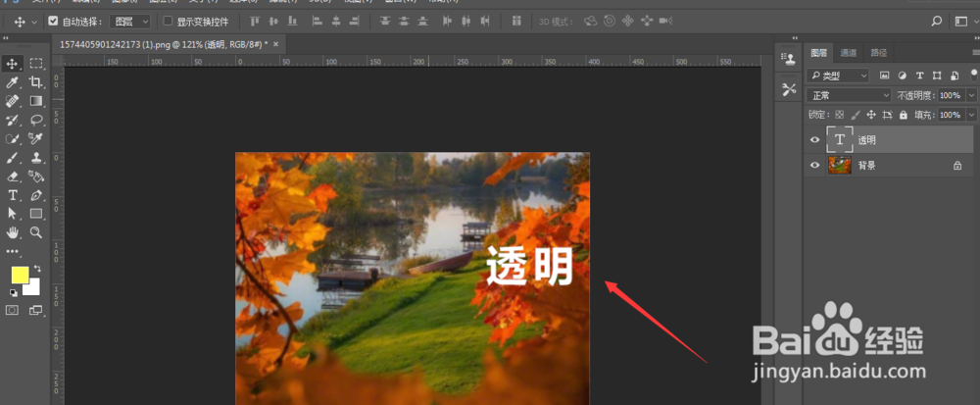Collapse the tools panel double-arrow
The height and width of the screenshot is (405, 980).
point(8,38)
